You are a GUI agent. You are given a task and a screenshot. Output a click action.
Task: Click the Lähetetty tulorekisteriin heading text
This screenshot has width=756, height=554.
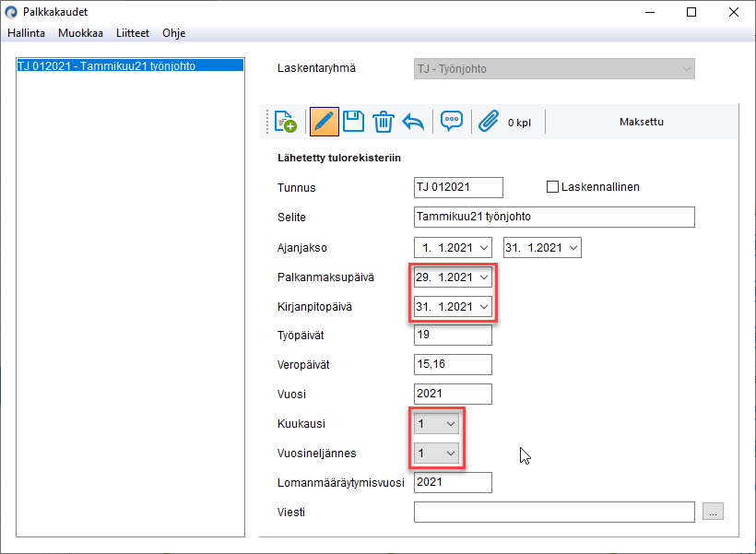point(339,158)
